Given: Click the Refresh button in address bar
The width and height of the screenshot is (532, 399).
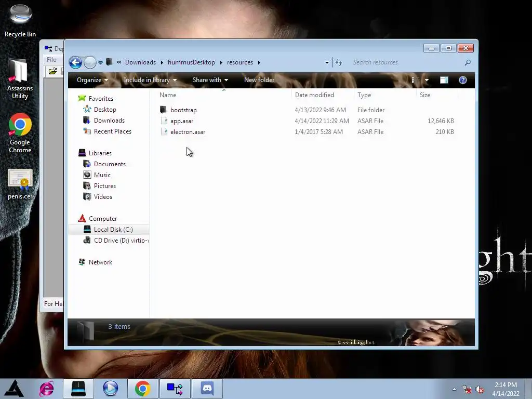Looking at the screenshot, I should tap(339, 62).
